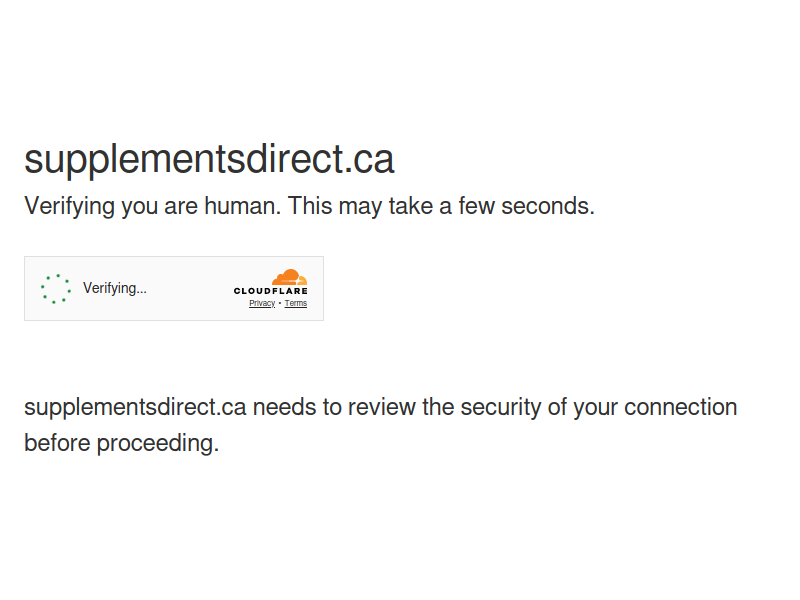Click the CLOUDFLARE wordmark text
The image size is (800, 600).
270,291
